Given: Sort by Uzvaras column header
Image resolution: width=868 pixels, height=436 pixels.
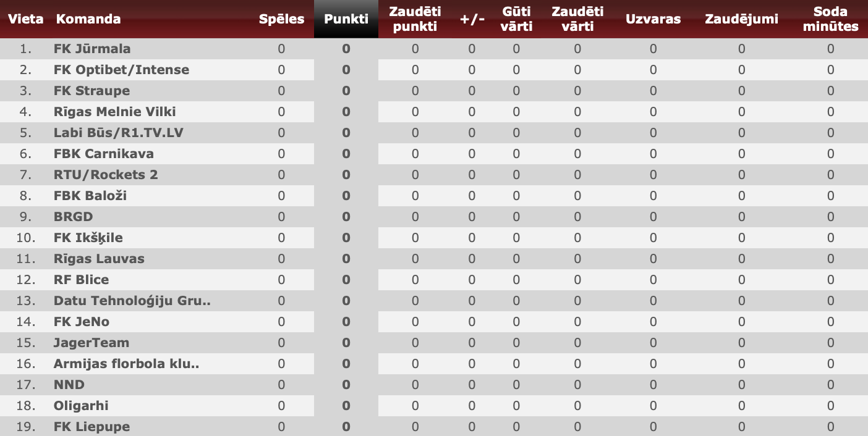Looking at the screenshot, I should coord(653,19).
